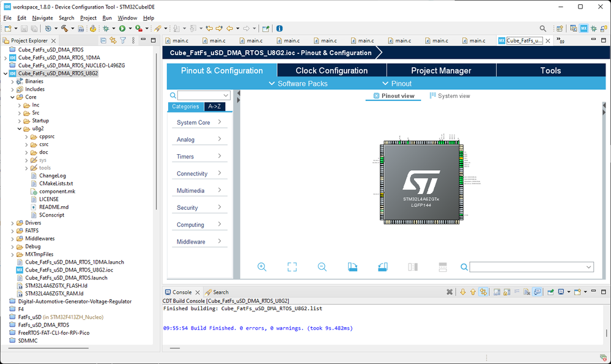611x364 pixels.
Task: Select Cube_FatFs_uSD_DMA_RTOS_NUCLEO-L496ZG project
Action: [x=72, y=65]
